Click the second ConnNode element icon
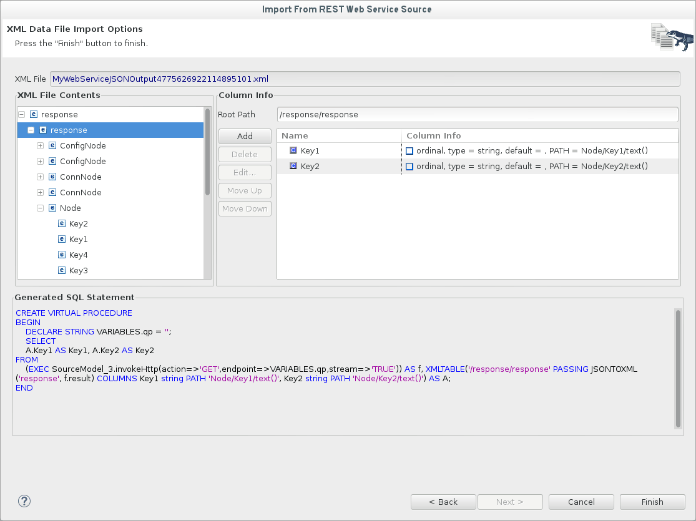The height and width of the screenshot is (521, 696). pyautogui.click(x=52, y=192)
